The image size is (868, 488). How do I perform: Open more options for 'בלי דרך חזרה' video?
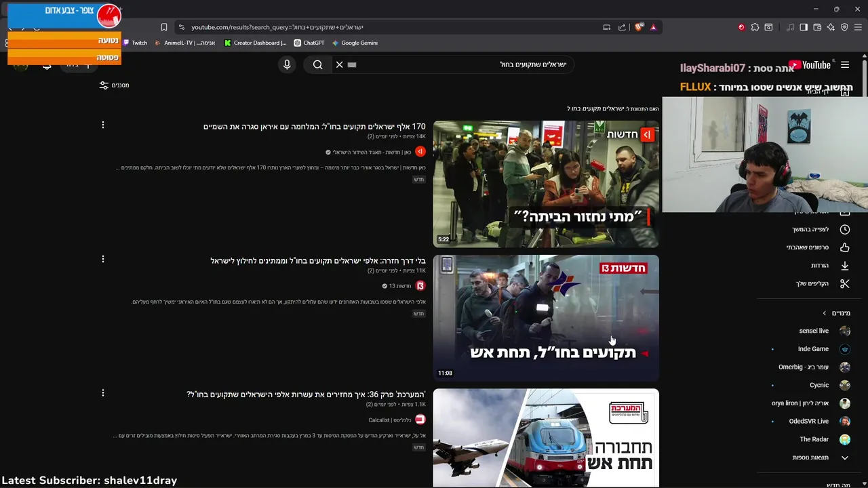pos(103,259)
